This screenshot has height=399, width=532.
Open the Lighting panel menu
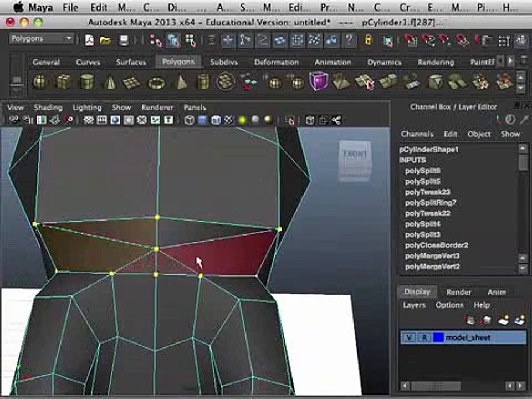87,108
